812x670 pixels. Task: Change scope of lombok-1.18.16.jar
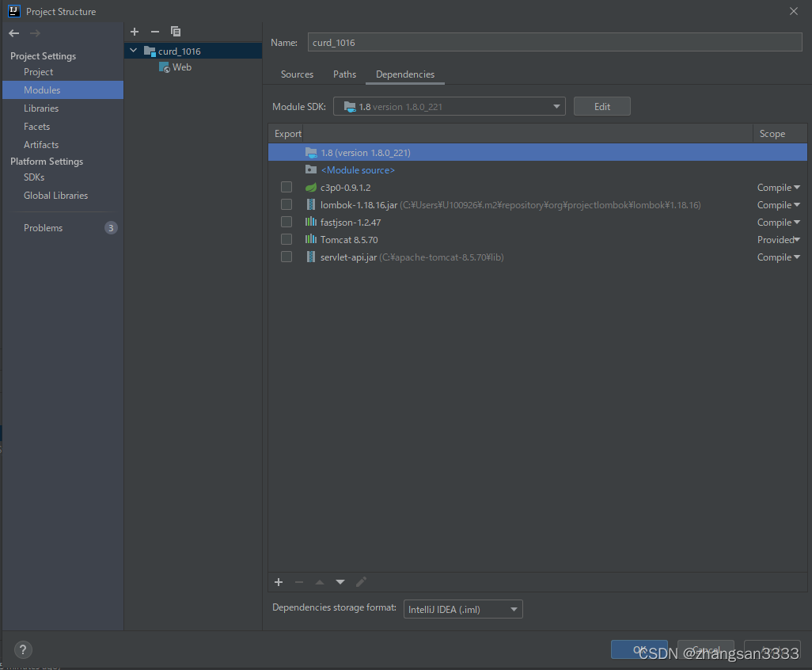pyautogui.click(x=778, y=204)
